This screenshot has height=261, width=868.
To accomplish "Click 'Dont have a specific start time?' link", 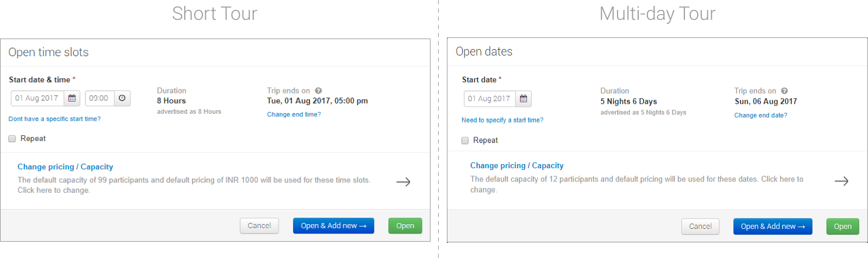I will click(54, 119).
